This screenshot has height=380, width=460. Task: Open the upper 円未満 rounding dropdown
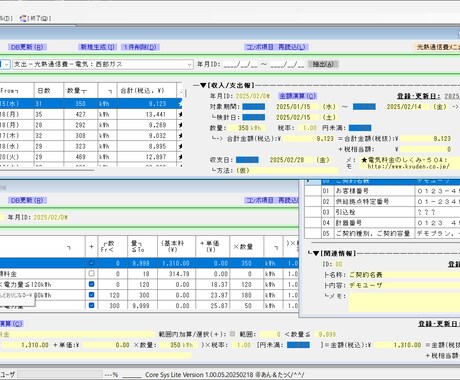[360, 128]
